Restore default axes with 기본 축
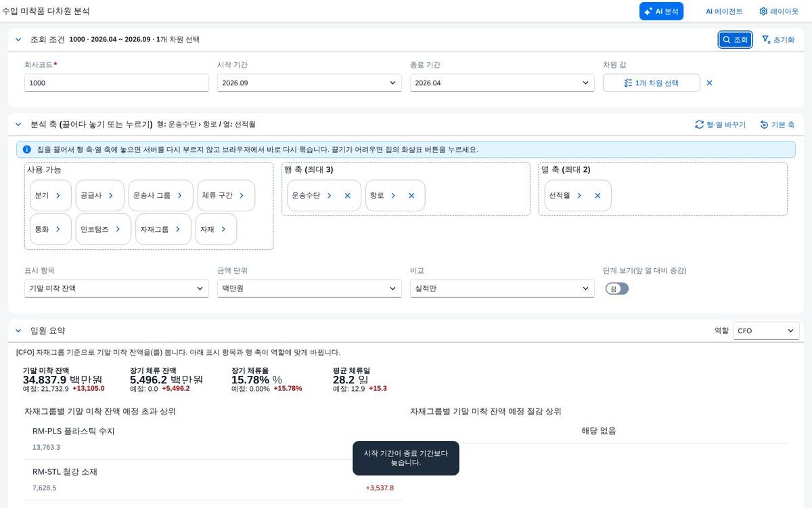812x508 pixels. point(777,125)
